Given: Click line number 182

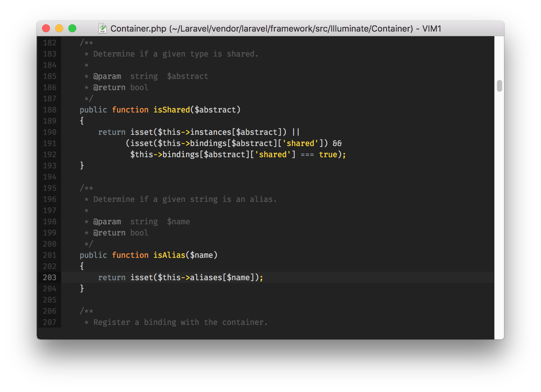Looking at the screenshot, I should [x=50, y=43].
